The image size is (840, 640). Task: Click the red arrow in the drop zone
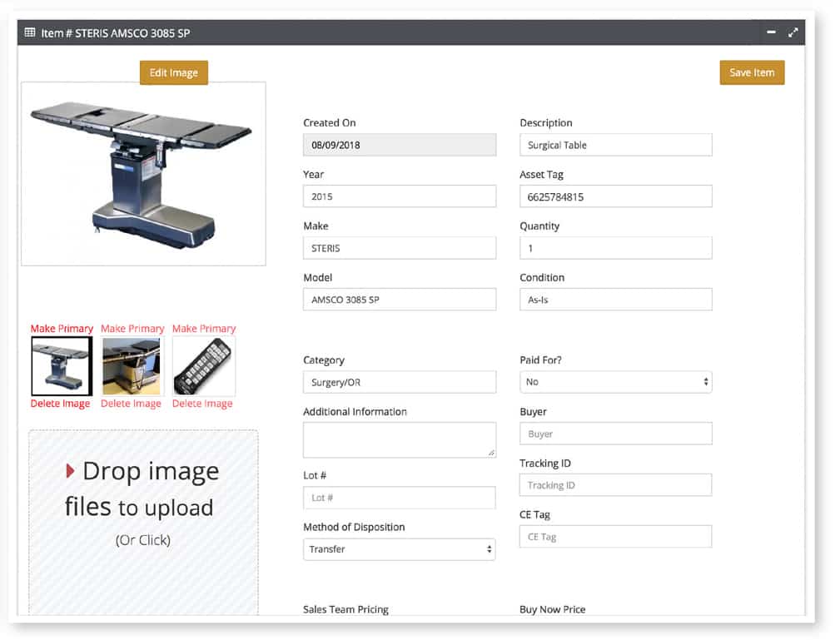(x=70, y=471)
